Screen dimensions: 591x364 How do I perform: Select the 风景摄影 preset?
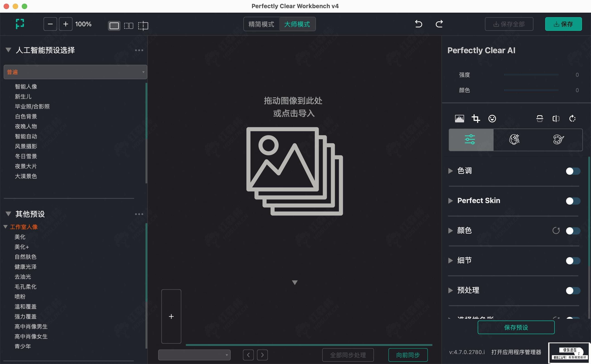pos(26,146)
